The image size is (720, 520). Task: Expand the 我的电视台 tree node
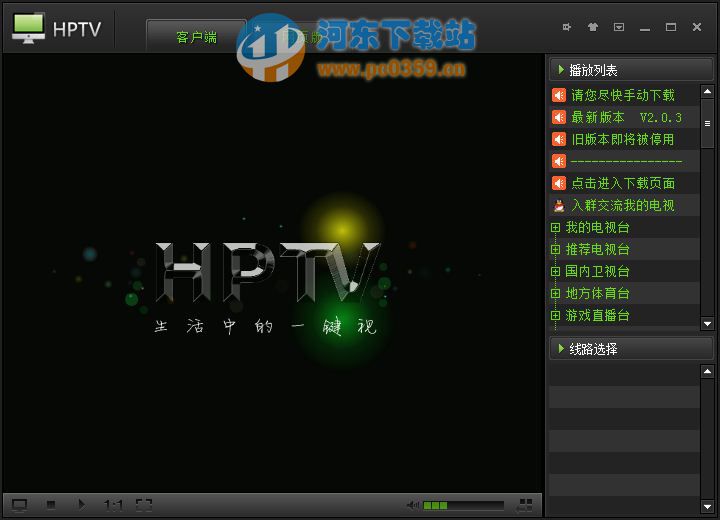[555, 227]
